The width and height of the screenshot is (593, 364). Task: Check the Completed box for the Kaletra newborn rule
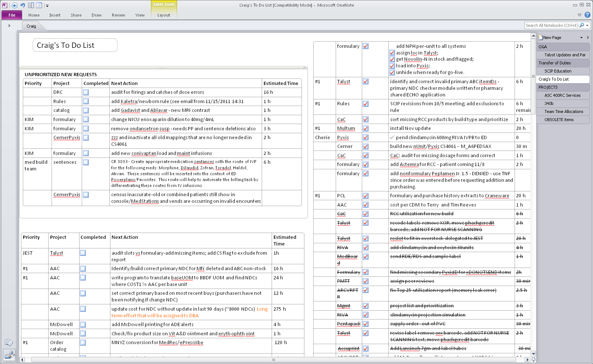(x=86, y=101)
